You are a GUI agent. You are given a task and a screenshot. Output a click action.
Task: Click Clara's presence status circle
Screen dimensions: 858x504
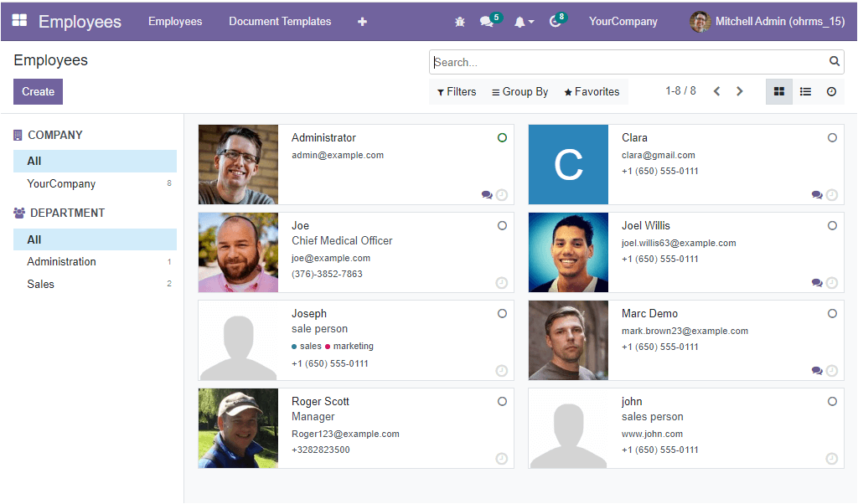[832, 137]
